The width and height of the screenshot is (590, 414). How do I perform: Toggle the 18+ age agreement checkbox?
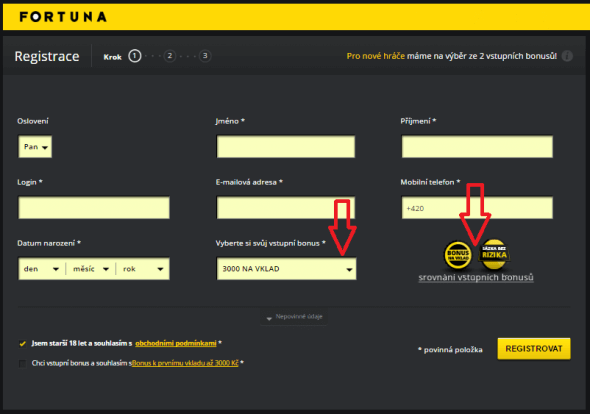[23, 343]
